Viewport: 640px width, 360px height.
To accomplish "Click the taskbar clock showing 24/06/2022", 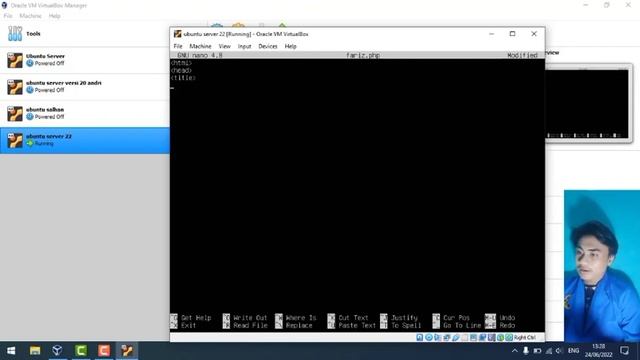I will (x=598, y=351).
